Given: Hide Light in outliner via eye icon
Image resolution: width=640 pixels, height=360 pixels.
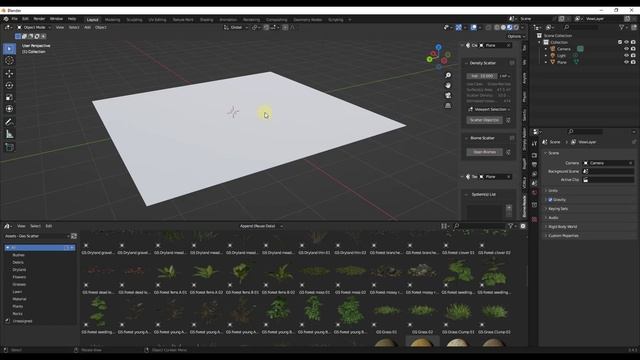Looking at the screenshot, I should [x=626, y=56].
